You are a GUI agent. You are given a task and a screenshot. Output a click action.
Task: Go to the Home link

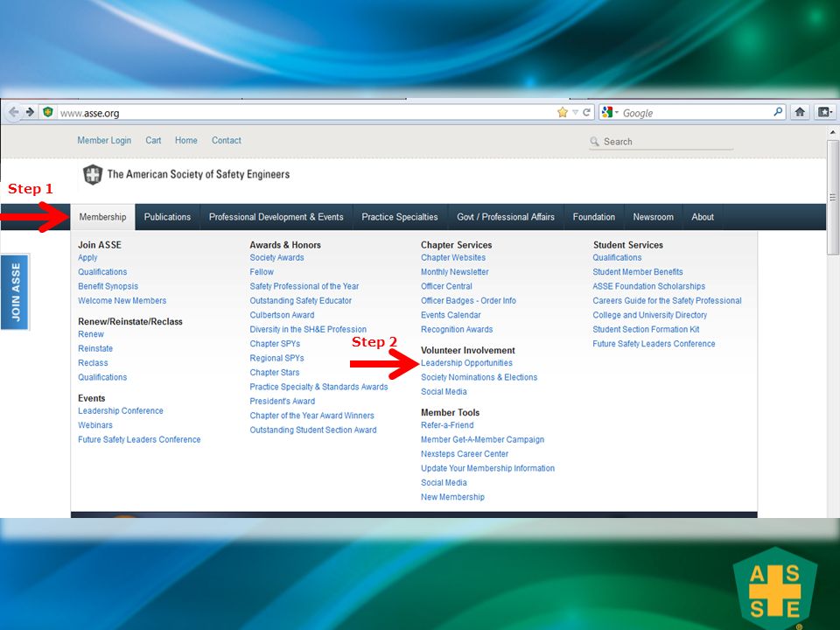(x=185, y=140)
